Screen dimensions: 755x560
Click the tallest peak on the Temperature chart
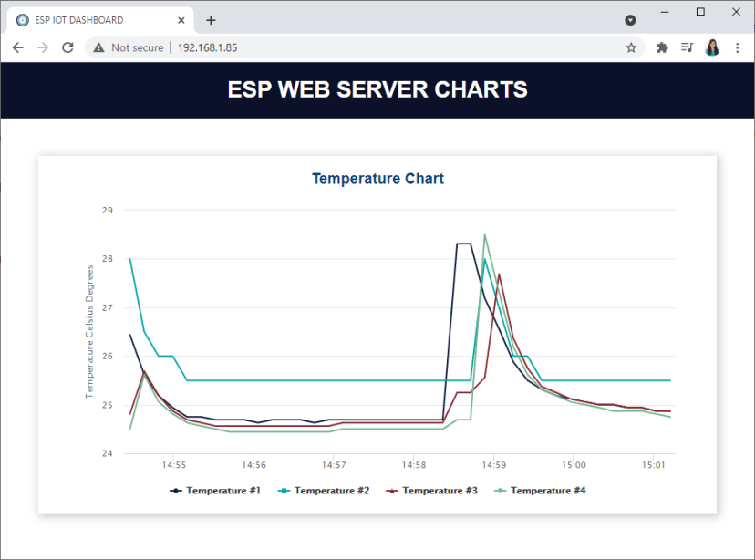[484, 234]
